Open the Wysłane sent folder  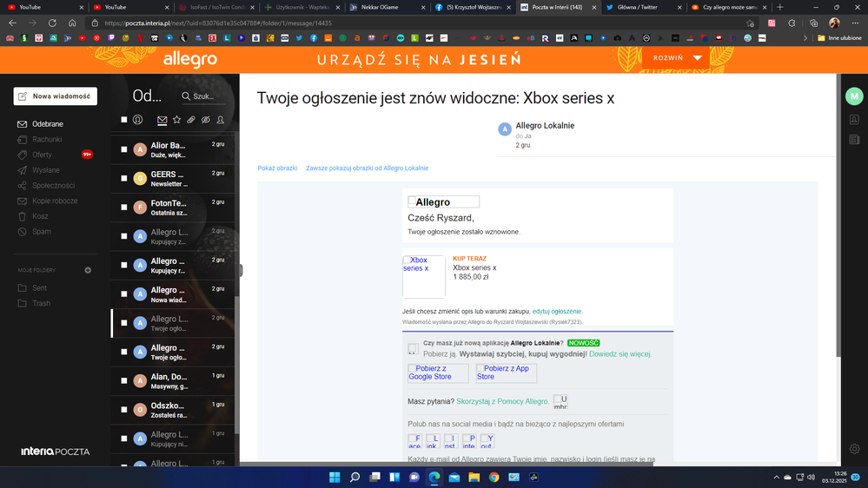(x=46, y=170)
